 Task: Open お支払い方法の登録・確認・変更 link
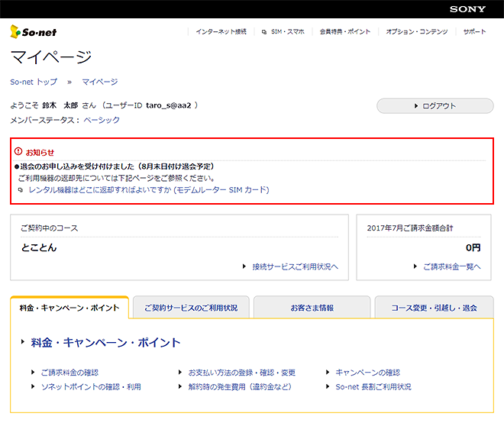pyautogui.click(x=241, y=373)
